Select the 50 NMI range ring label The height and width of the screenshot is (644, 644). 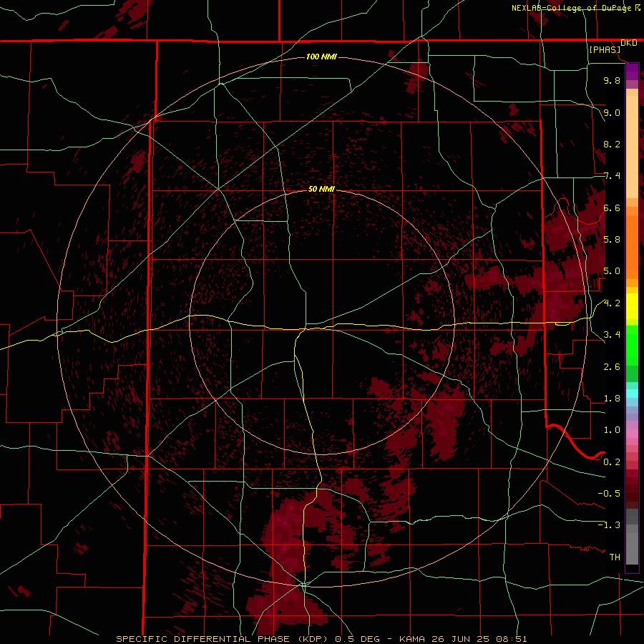point(321,189)
